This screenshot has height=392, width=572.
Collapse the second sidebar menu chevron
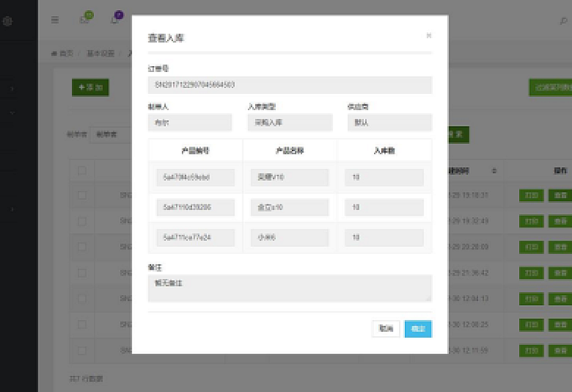click(12, 112)
